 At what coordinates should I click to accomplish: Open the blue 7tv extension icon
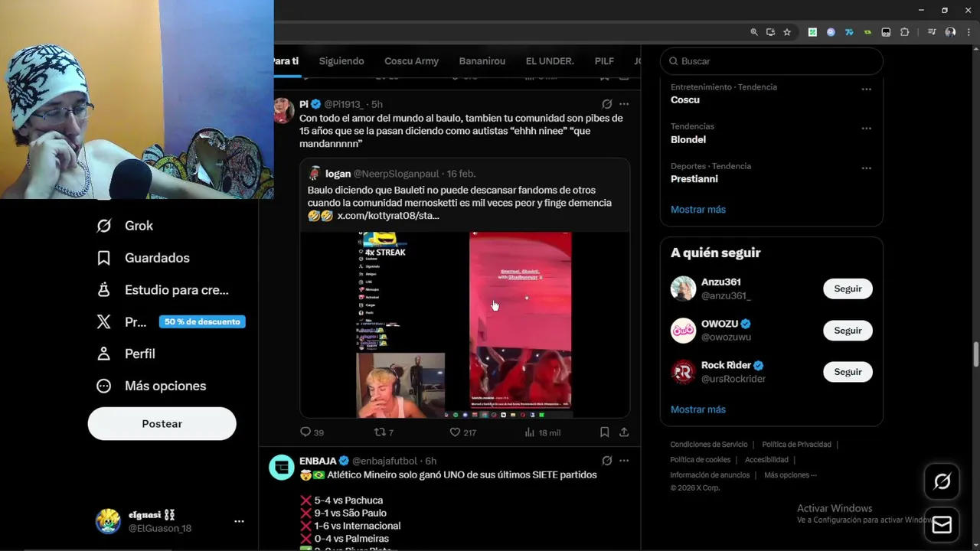click(849, 32)
